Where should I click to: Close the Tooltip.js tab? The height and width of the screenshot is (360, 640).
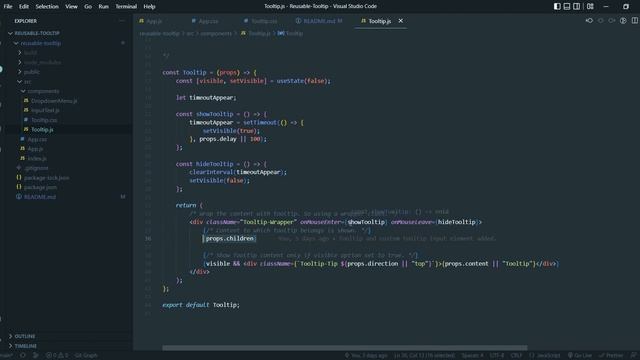(400, 21)
